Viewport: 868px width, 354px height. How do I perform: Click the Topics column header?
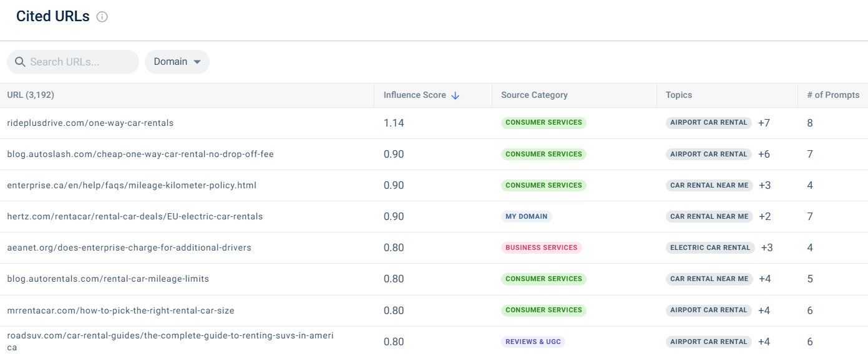(679, 95)
